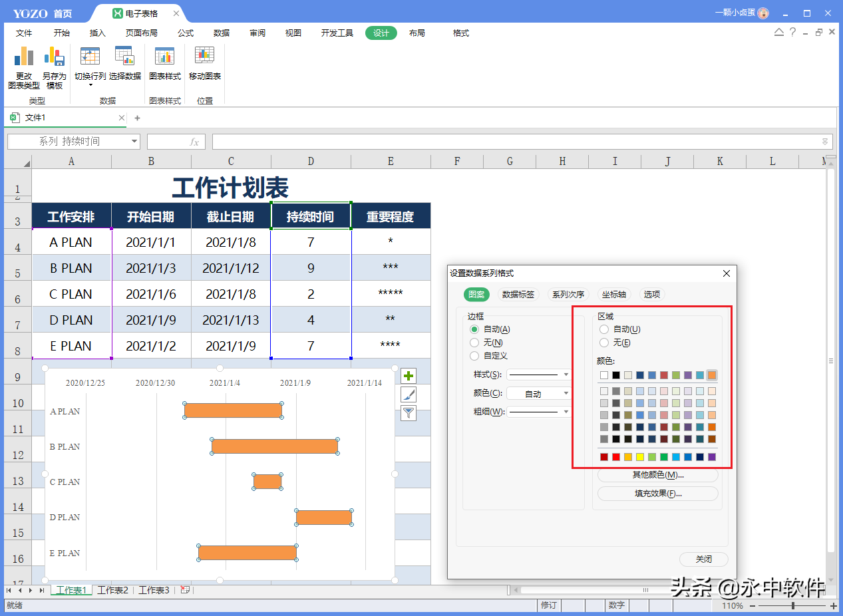Click Fill Effects (填充效果) button
Viewport: 843px width, 616px height.
tap(657, 494)
